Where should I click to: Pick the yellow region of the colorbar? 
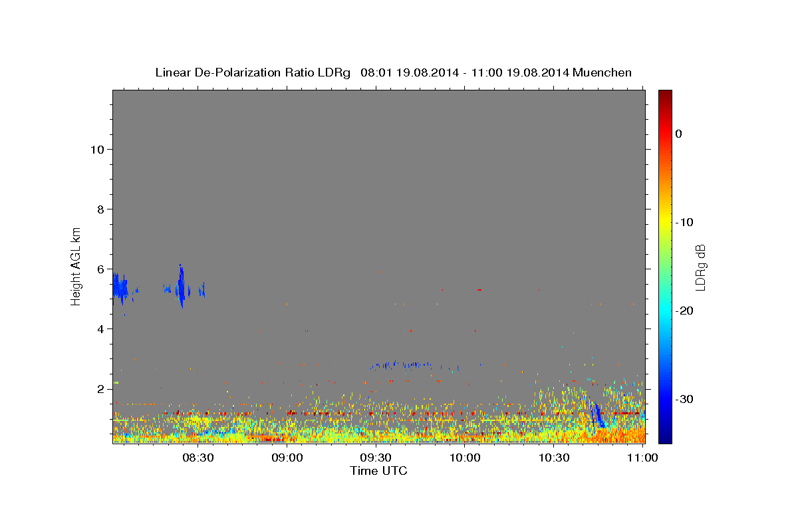[665, 219]
